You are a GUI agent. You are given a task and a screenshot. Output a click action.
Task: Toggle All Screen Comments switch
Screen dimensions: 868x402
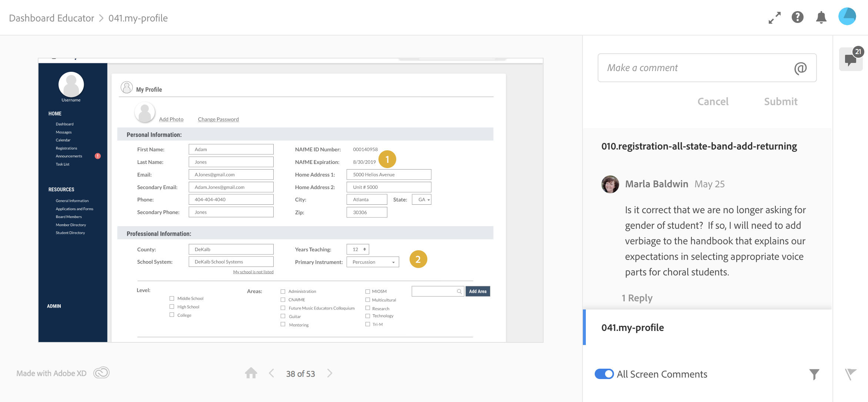[x=604, y=374]
